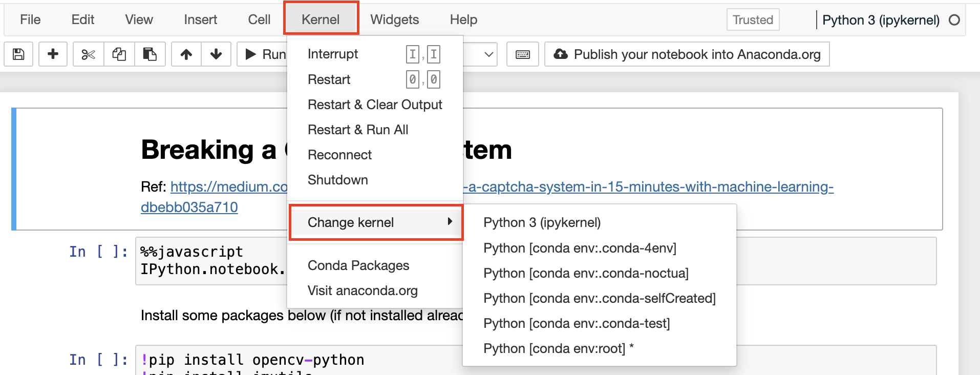
Task: Cut selected cells with the scissors icon
Action: [89, 54]
